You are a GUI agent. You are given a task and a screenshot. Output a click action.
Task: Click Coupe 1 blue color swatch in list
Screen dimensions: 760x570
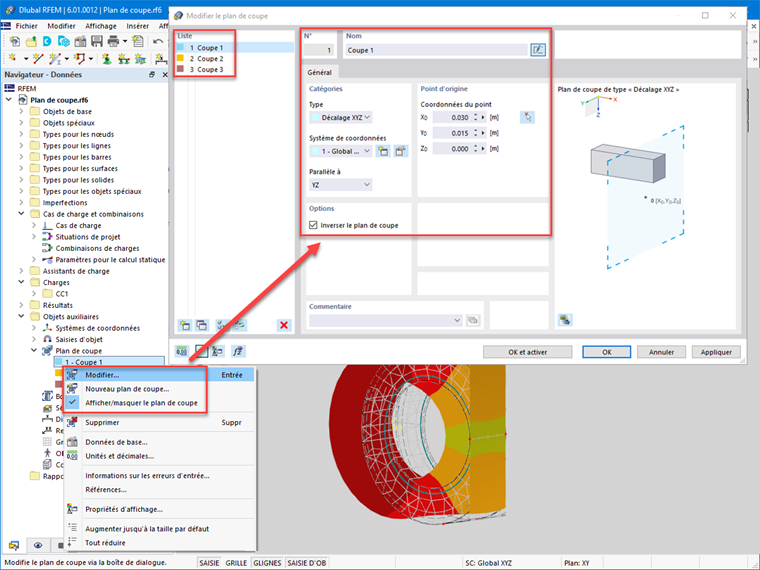click(180, 48)
